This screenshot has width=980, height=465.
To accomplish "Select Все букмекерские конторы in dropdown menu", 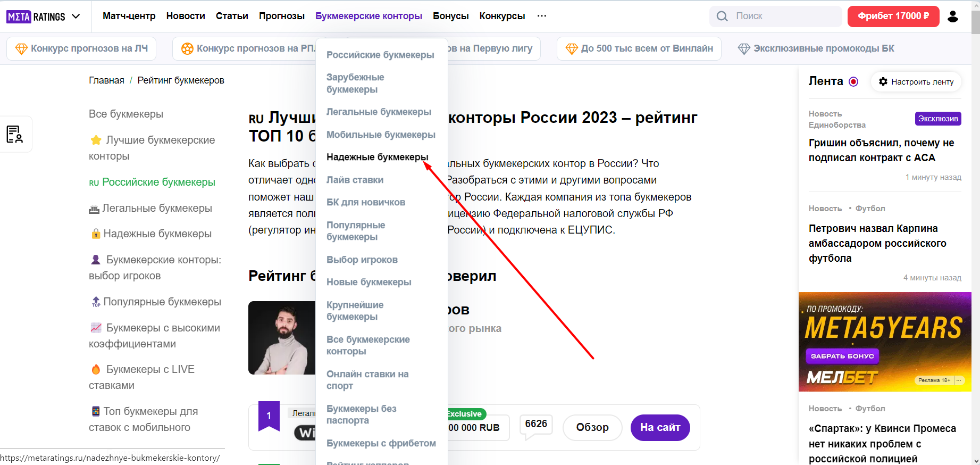I will [x=368, y=345].
